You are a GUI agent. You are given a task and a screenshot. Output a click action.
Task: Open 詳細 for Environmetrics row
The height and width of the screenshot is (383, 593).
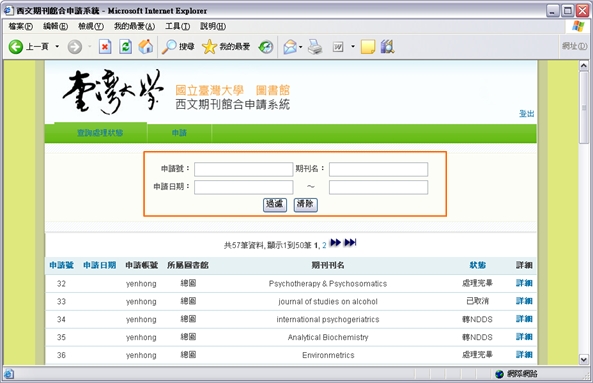524,355
